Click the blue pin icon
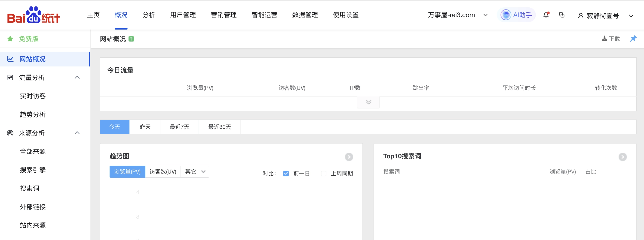Viewport: 644px width, 240px height. pyautogui.click(x=633, y=39)
